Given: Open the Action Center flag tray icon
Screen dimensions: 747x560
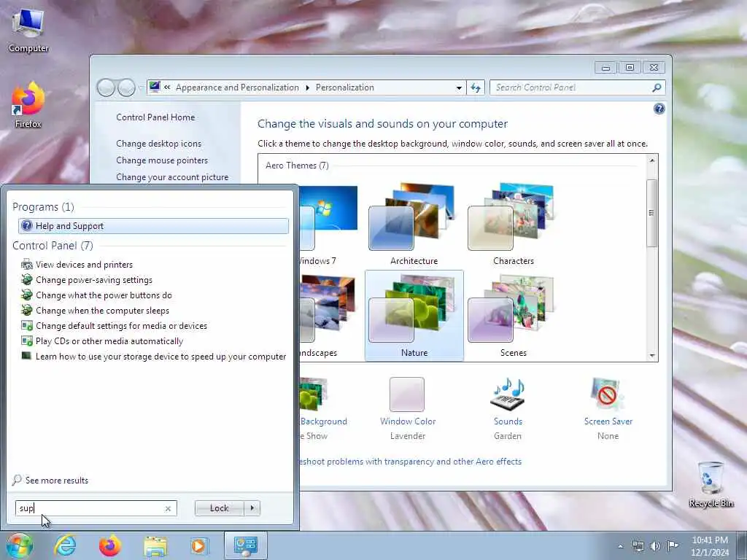Looking at the screenshot, I should [x=672, y=546].
